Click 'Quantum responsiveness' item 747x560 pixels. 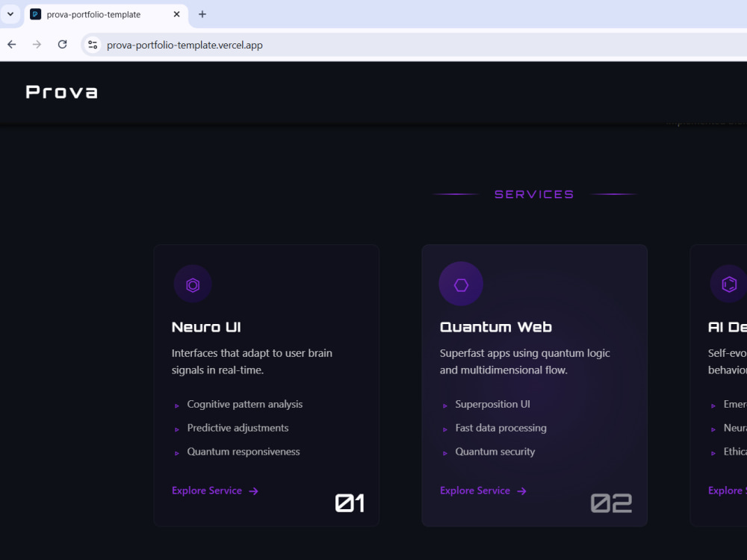pyautogui.click(x=244, y=452)
